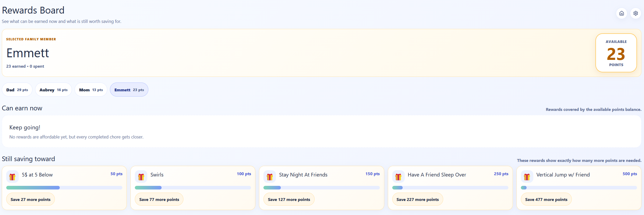Image resolution: width=644 pixels, height=215 pixels.
Task: Click progress bar for 5$ at 5 Below
Action: click(x=64, y=188)
